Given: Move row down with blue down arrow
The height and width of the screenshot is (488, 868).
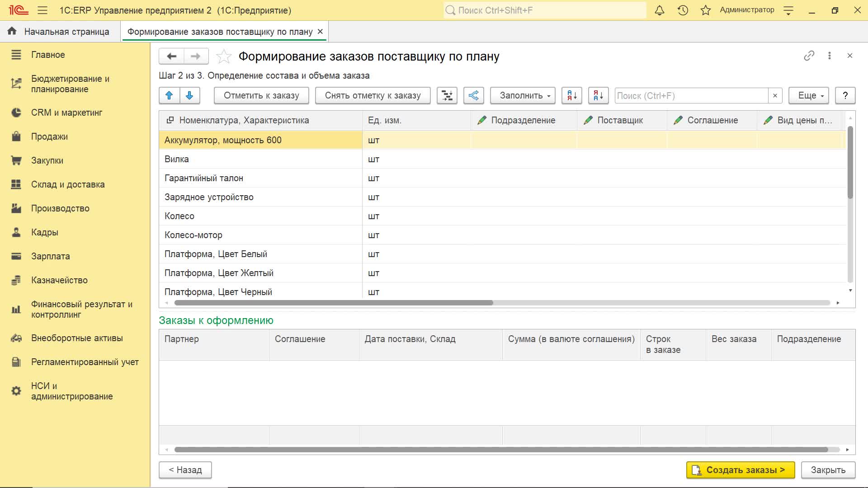Looking at the screenshot, I should click(190, 95).
